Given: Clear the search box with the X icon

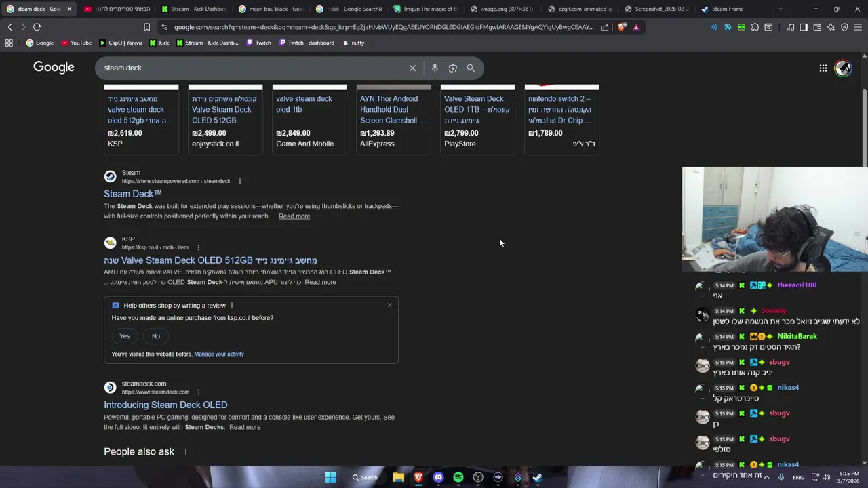Looking at the screenshot, I should tap(412, 68).
